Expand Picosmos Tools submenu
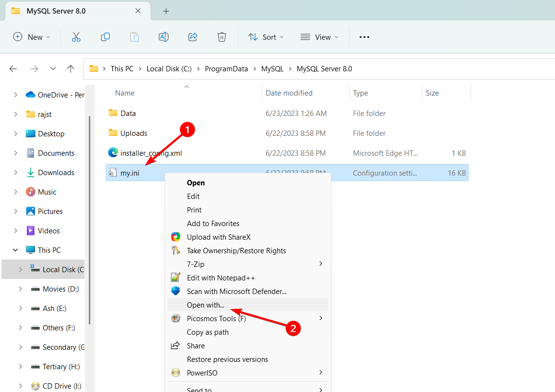 pos(248,318)
